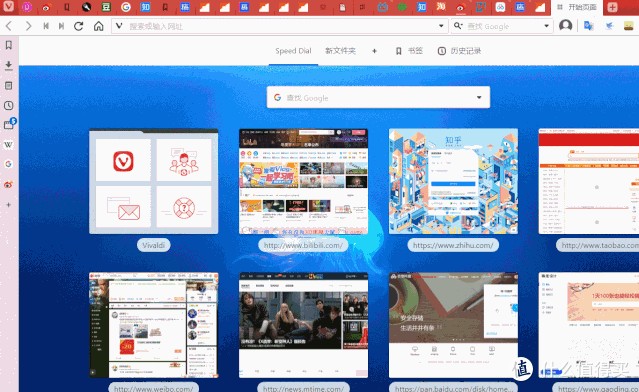Screen dimensions: 639x392
Task: Click the Rewind navigation button
Action: [x=46, y=26]
